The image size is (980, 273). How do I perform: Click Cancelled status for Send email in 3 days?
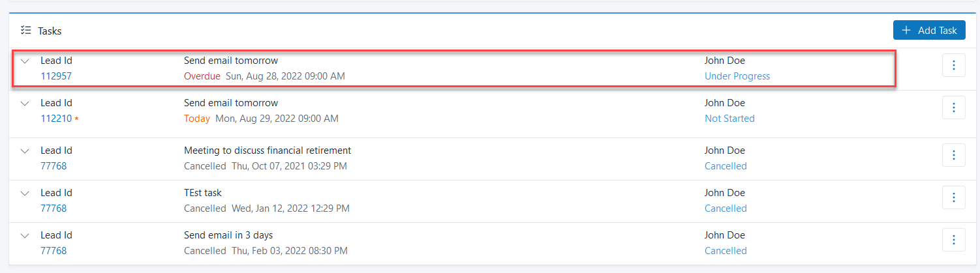726,251
